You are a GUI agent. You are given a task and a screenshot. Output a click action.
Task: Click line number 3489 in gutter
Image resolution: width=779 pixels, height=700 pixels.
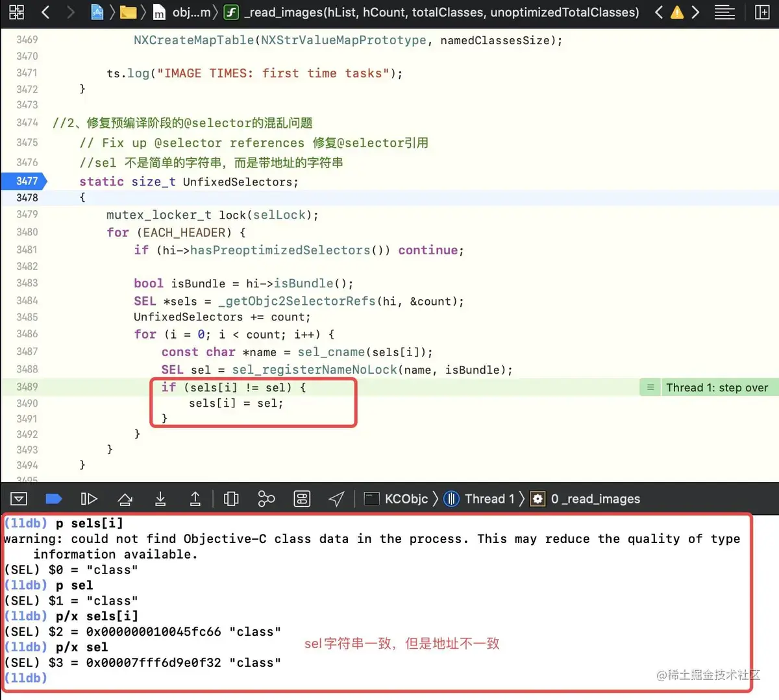27,387
